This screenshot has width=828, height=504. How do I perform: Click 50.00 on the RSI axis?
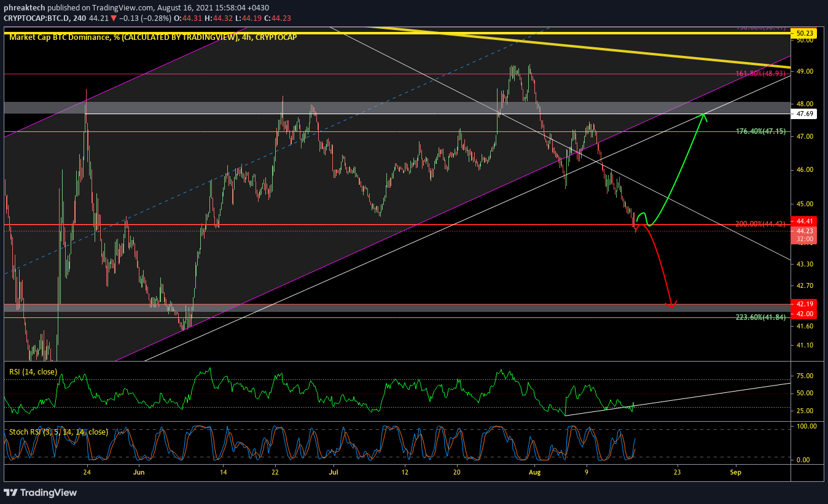pos(804,393)
